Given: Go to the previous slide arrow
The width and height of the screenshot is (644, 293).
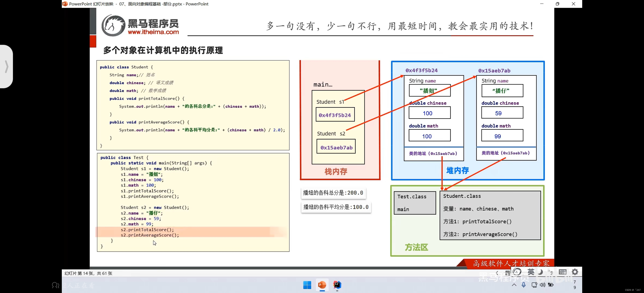Looking at the screenshot, I should [497, 273].
